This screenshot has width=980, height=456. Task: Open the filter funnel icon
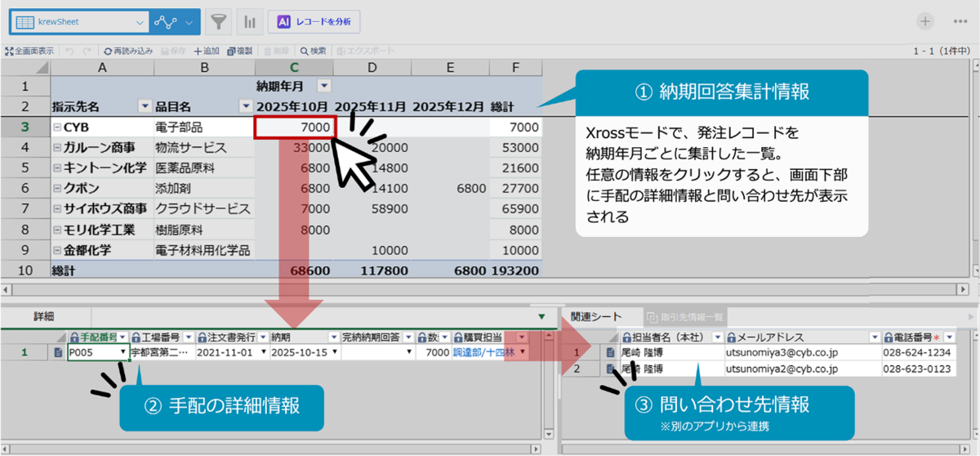217,21
